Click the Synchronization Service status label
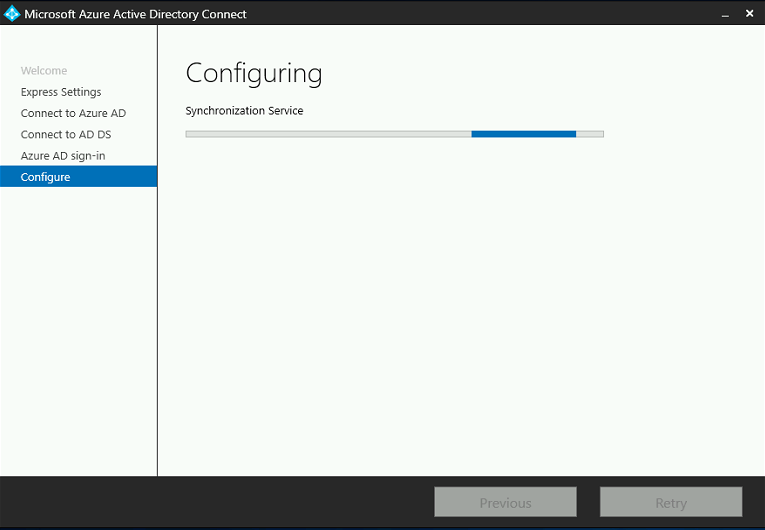The height and width of the screenshot is (530, 765). coord(244,111)
